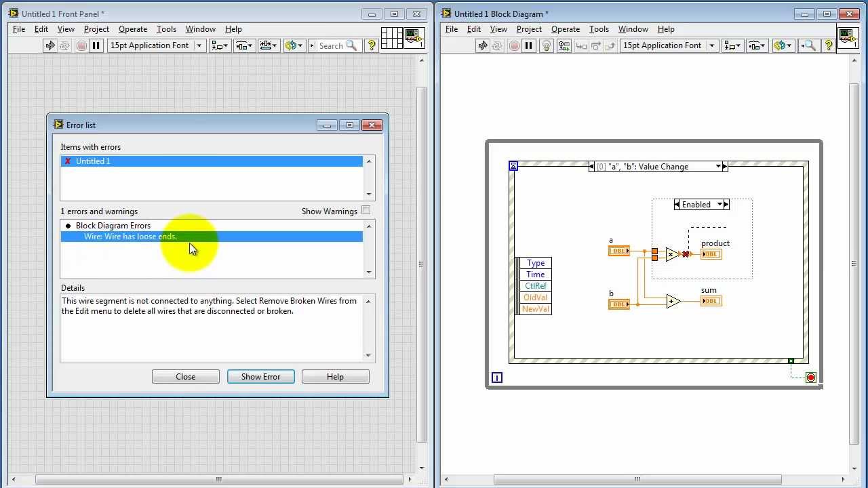868x488 pixels.
Task: Open Reorder dropdown in Block Diagram toolbar
Action: (782, 45)
